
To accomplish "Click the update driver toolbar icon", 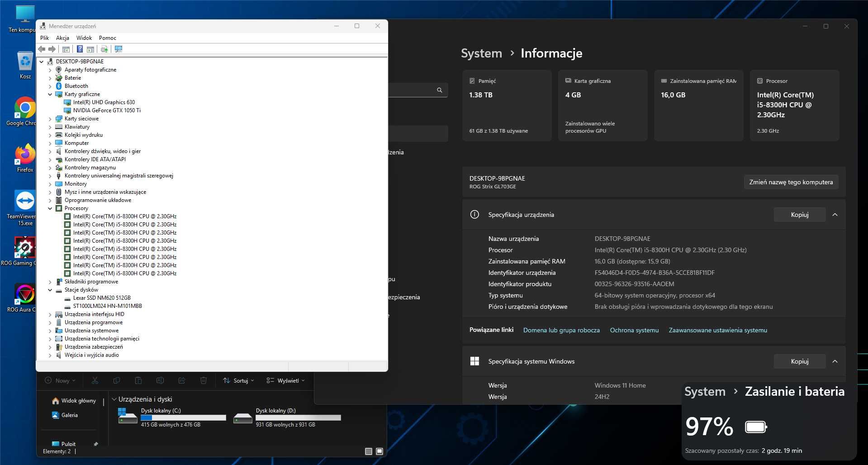I will (104, 49).
